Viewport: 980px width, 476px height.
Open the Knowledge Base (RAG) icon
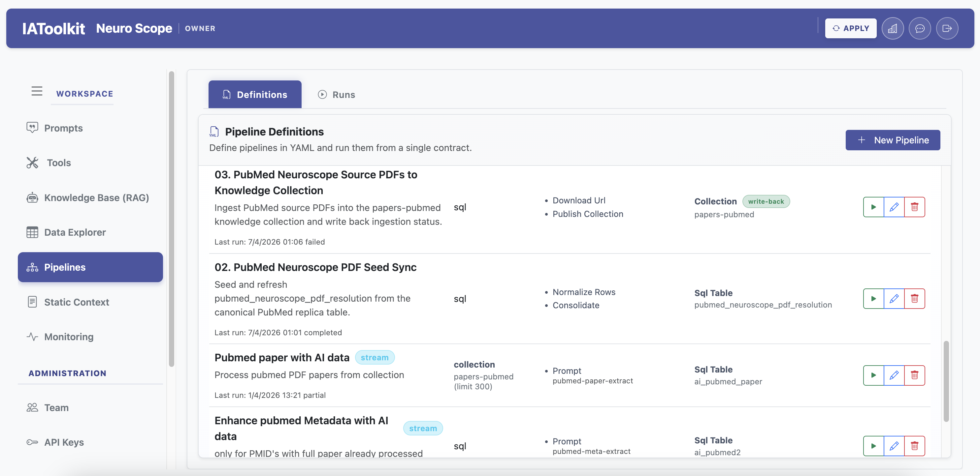pos(33,197)
